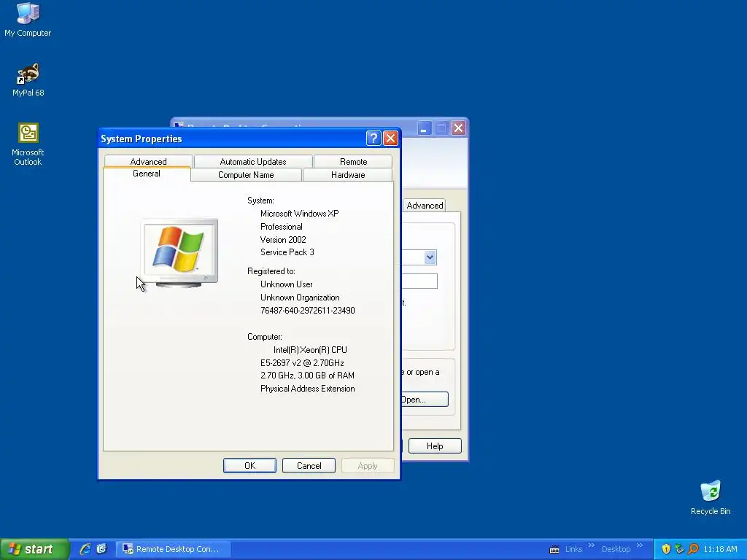Image resolution: width=747 pixels, height=560 pixels.
Task: Expand the Links toolbar chevron
Action: point(591,545)
